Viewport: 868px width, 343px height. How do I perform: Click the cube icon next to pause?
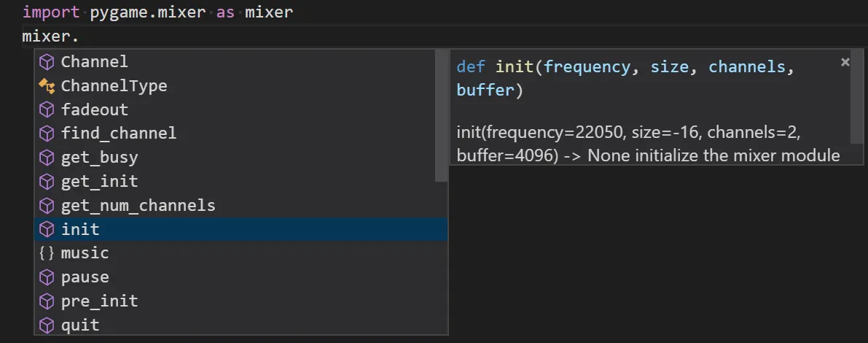pos(47,277)
